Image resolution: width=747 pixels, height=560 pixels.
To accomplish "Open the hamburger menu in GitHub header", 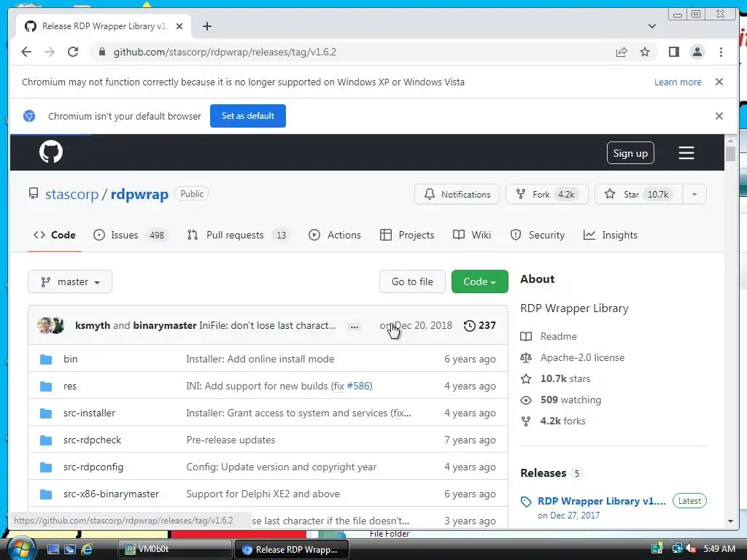I will tap(686, 153).
